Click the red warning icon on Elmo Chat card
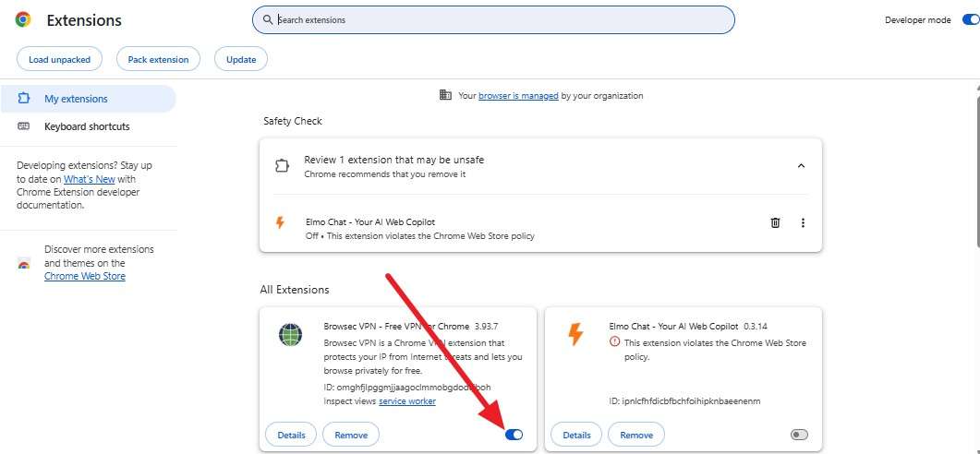Screen dimensions: 980x454 [x=614, y=342]
